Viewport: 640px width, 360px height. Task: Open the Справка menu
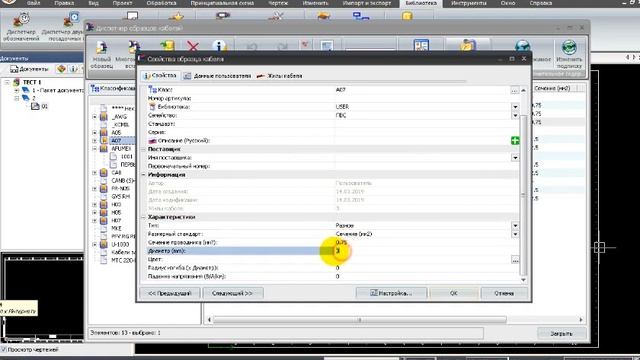(540, 3)
